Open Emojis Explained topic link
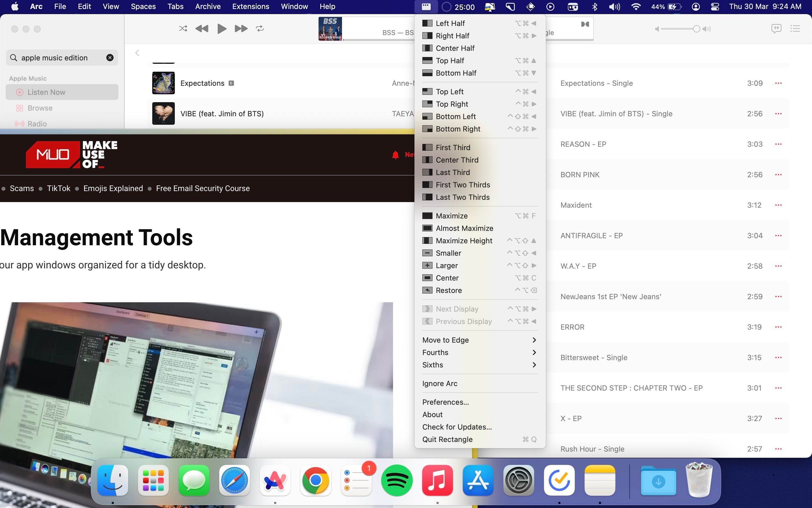 point(113,188)
